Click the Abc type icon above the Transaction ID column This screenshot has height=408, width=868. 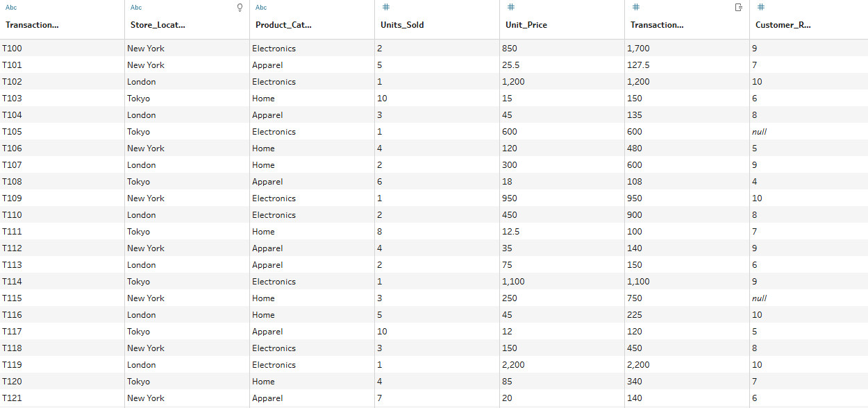(x=11, y=8)
